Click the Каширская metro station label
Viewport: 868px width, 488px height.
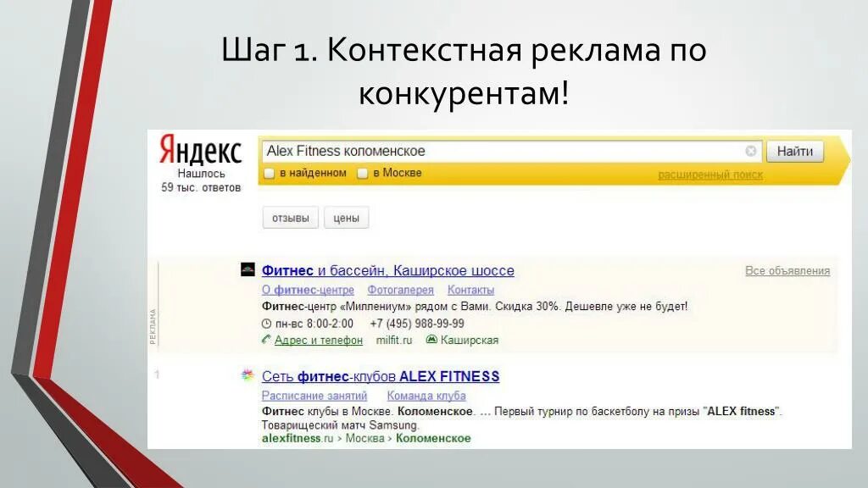pos(470,340)
